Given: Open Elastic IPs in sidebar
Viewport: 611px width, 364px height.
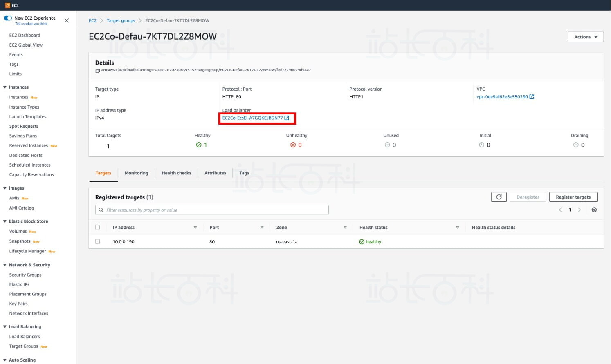Looking at the screenshot, I should point(19,284).
